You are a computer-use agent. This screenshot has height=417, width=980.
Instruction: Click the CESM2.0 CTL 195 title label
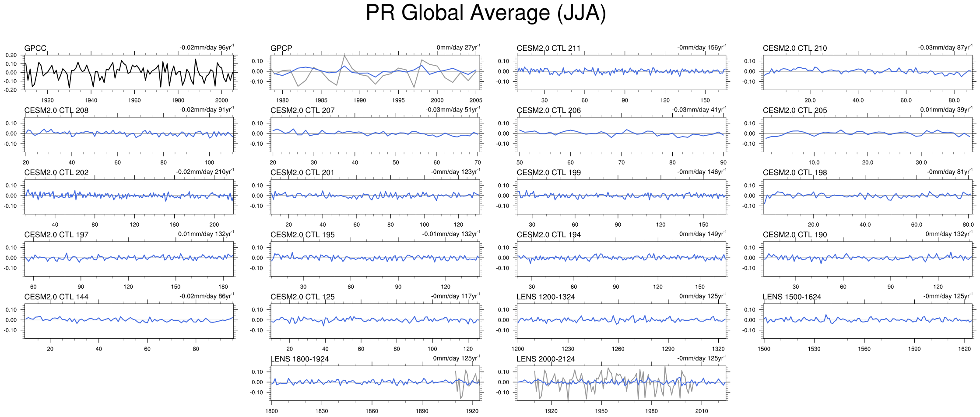point(302,235)
